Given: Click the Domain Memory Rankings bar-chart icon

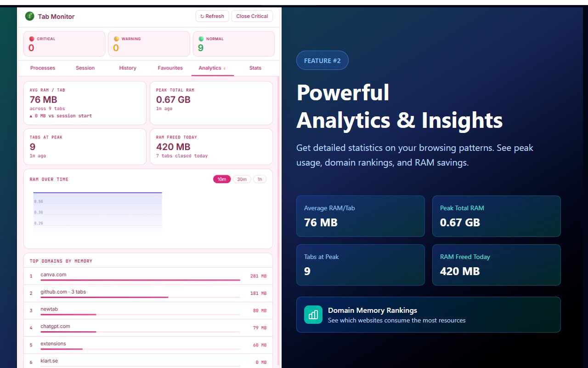Looking at the screenshot, I should (313, 315).
